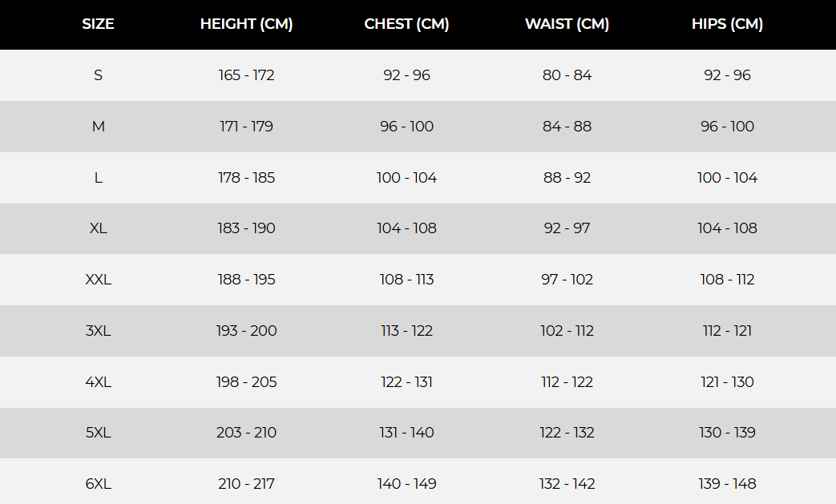Select the 5XL size row label

(x=98, y=433)
